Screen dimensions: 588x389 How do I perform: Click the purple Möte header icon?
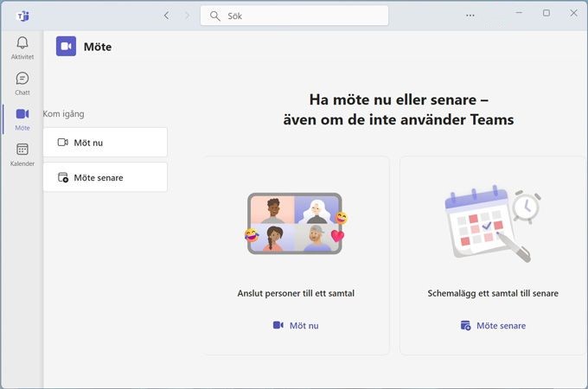[66, 46]
